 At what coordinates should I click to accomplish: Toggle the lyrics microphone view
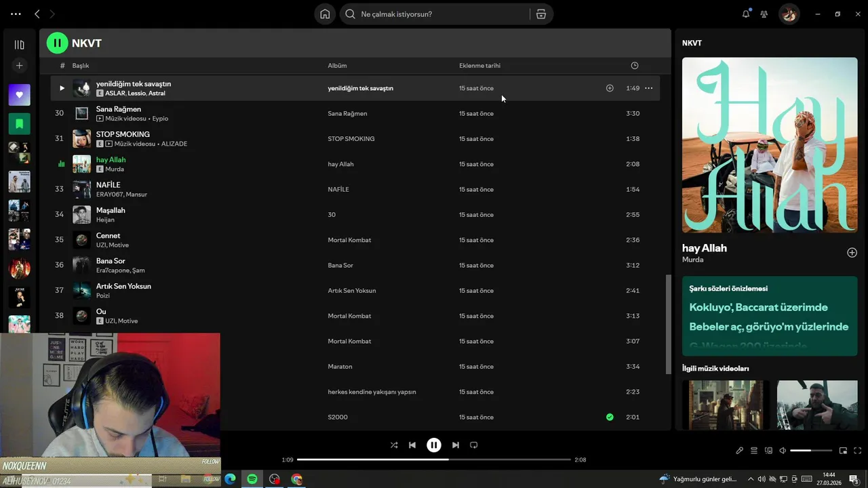[740, 451]
